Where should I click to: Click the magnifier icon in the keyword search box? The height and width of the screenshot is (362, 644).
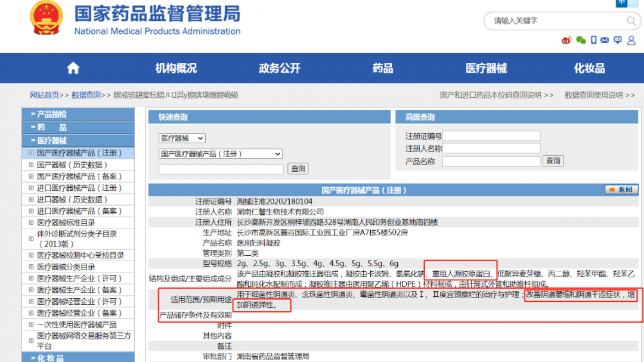coord(630,21)
